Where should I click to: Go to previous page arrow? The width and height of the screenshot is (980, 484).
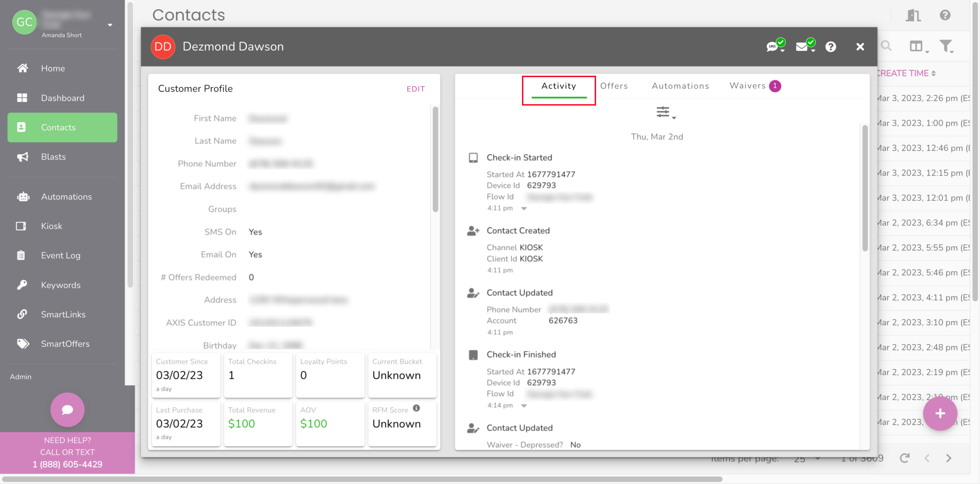(927, 458)
